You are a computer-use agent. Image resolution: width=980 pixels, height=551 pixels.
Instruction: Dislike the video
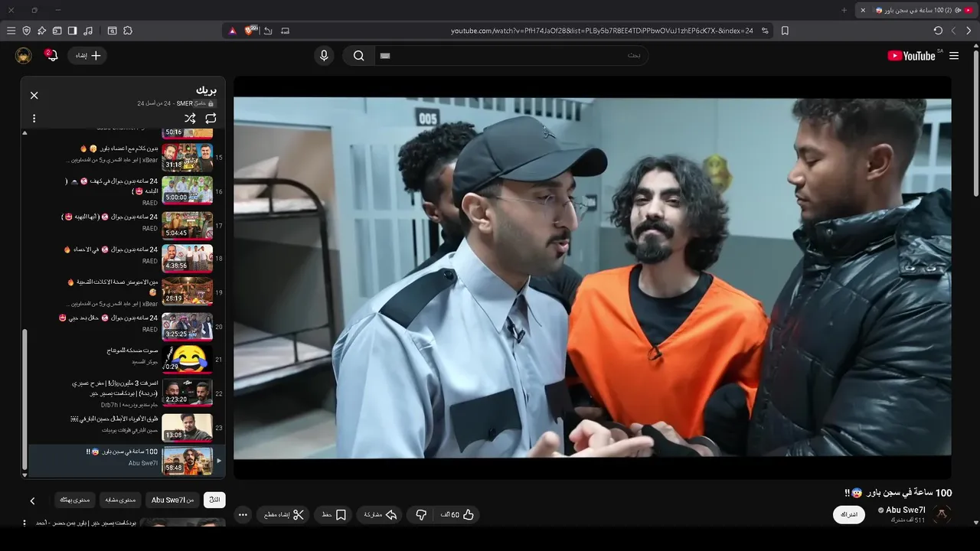(x=420, y=515)
